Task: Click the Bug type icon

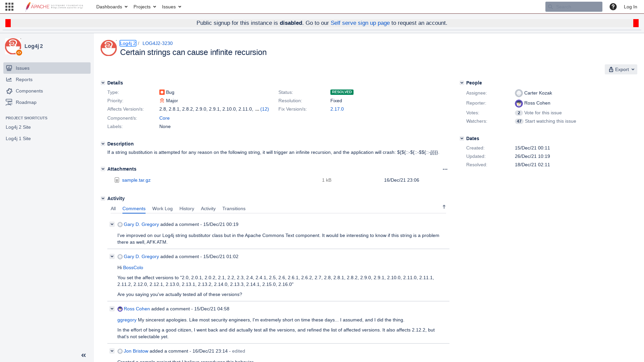Action: pyautogui.click(x=162, y=92)
